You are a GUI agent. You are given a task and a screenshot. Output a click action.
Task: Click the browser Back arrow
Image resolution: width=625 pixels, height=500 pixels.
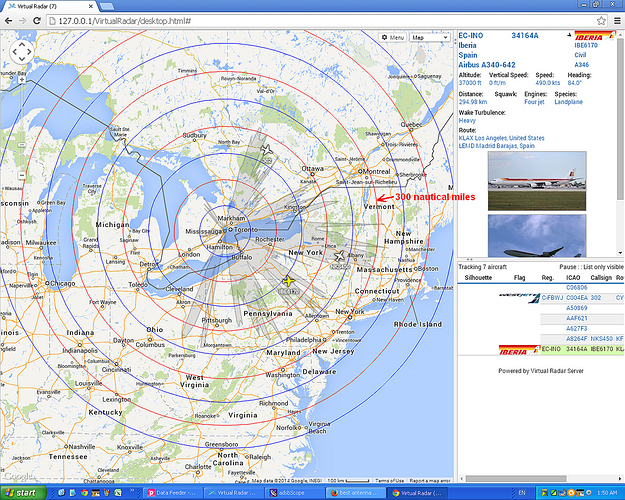point(8,21)
